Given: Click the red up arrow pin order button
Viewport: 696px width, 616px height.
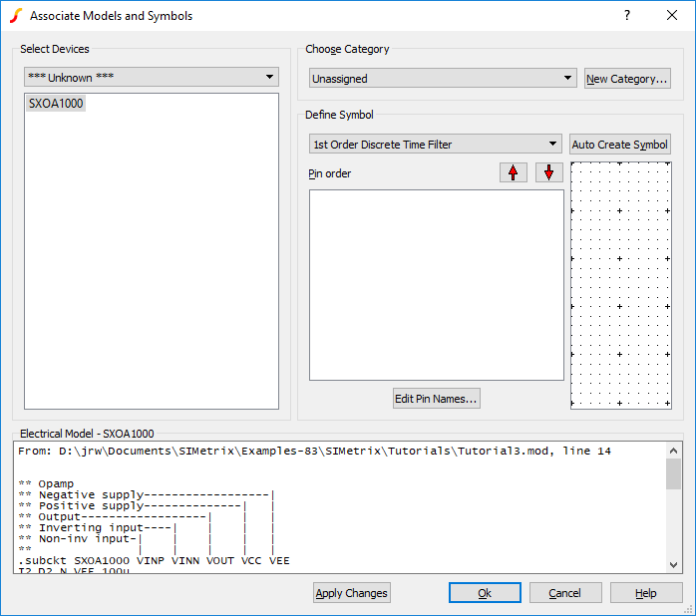Looking at the screenshot, I should click(x=514, y=172).
